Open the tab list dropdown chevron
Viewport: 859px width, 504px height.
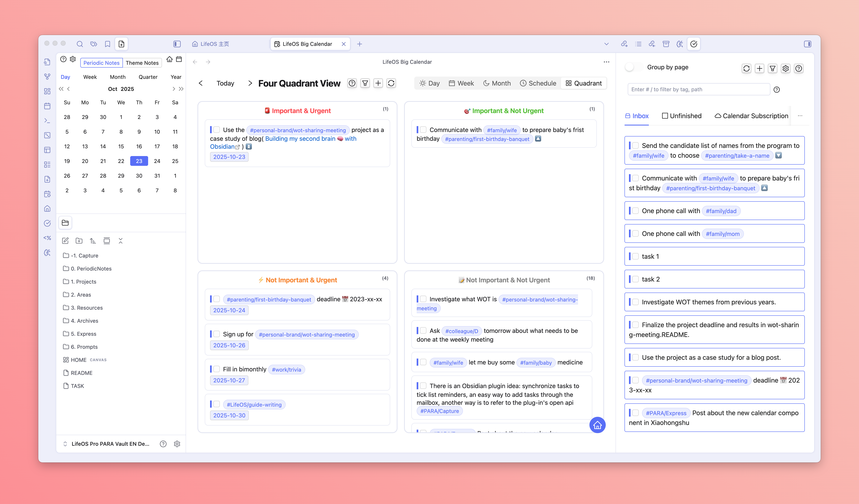(606, 44)
